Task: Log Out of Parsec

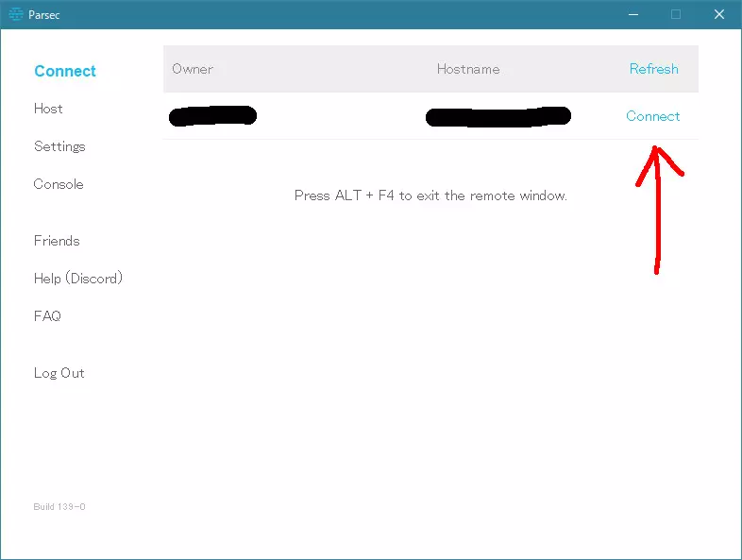Action: [x=59, y=373]
